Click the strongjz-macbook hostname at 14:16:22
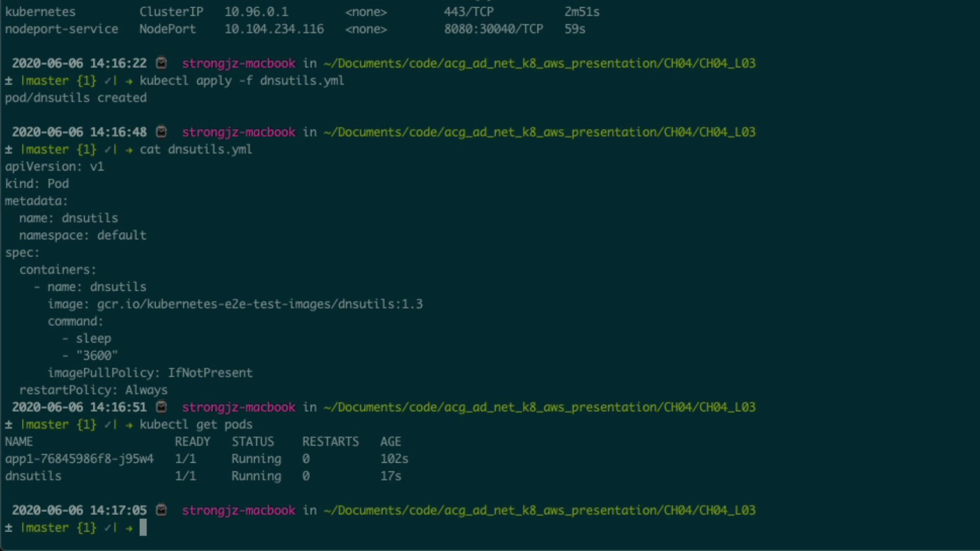The width and height of the screenshot is (980, 551). (238, 63)
